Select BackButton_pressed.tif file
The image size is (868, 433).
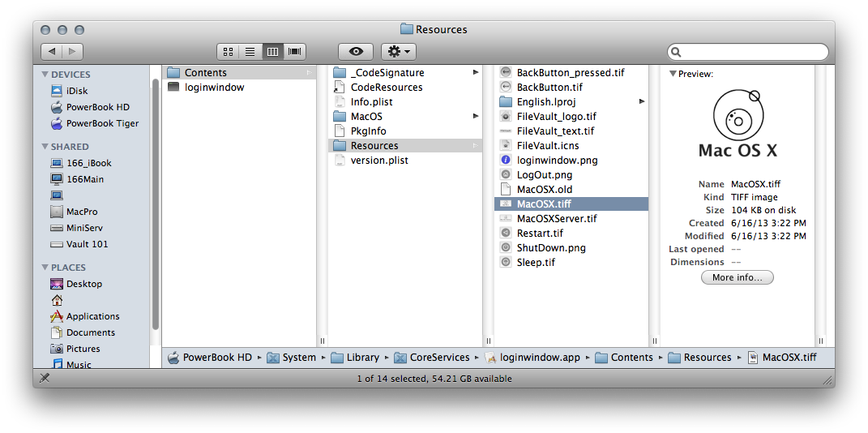tap(571, 72)
